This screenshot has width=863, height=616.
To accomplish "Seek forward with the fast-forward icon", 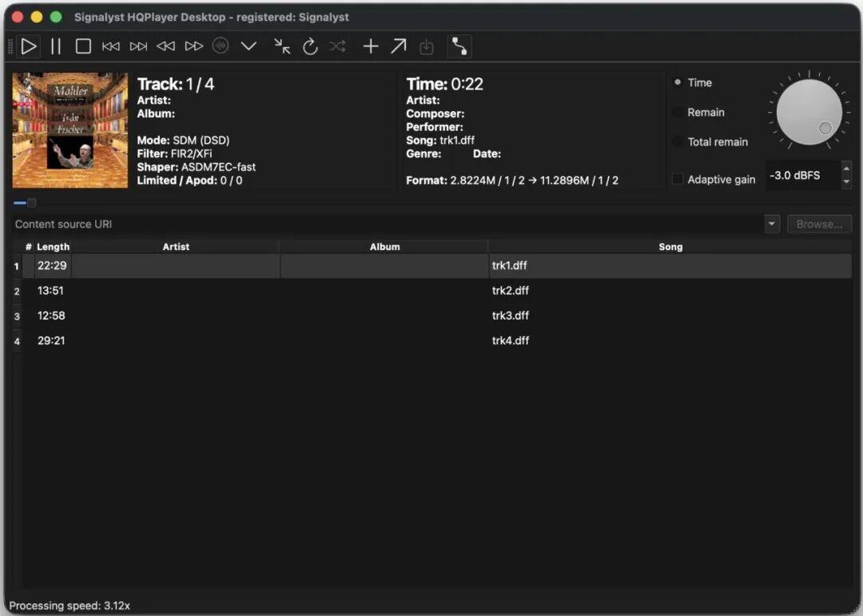I will [x=193, y=46].
